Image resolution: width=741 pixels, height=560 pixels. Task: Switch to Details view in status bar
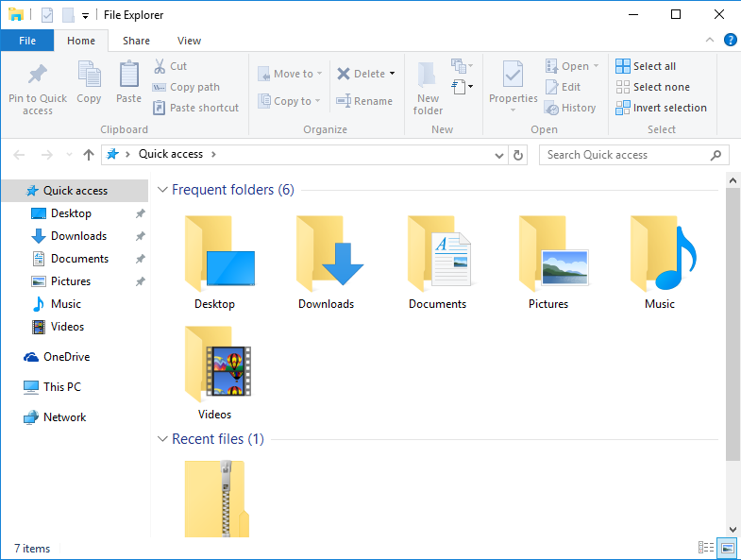click(x=706, y=548)
